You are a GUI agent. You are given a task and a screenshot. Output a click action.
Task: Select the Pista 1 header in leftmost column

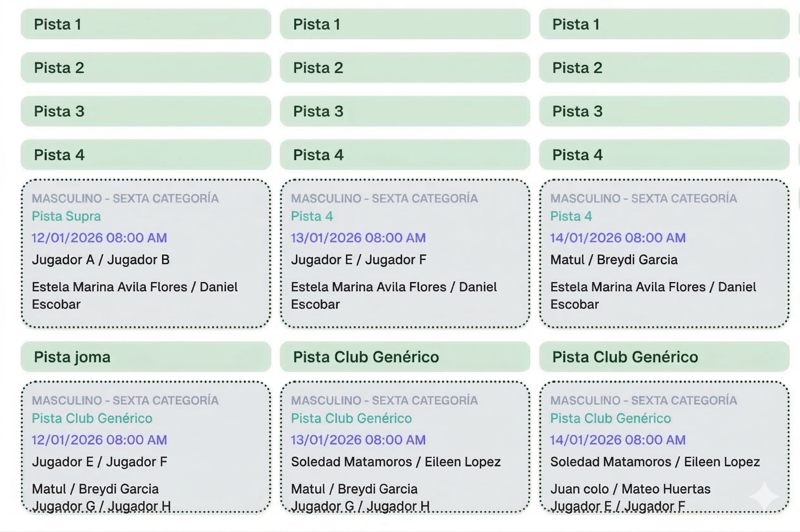[146, 24]
